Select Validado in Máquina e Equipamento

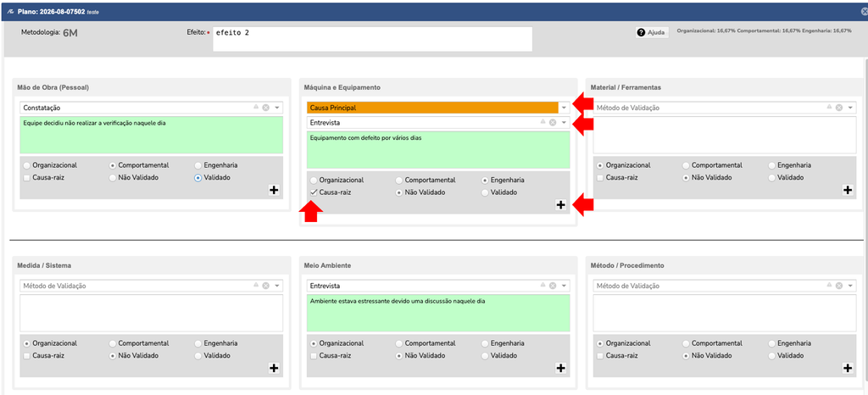(x=485, y=192)
